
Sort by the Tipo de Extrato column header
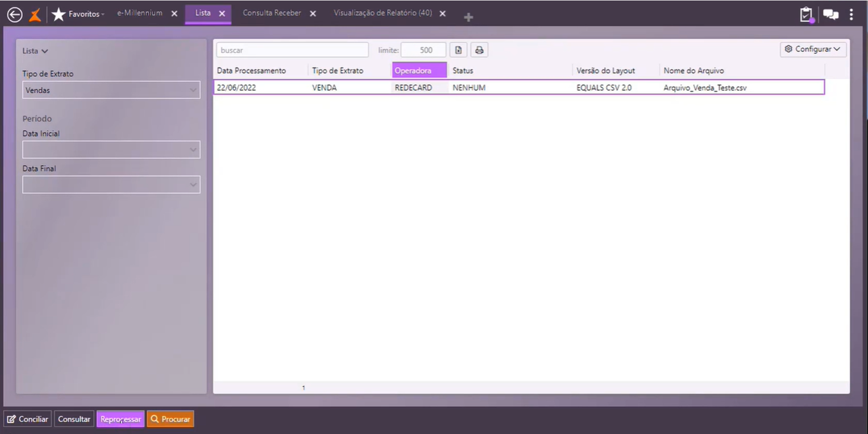coord(338,71)
